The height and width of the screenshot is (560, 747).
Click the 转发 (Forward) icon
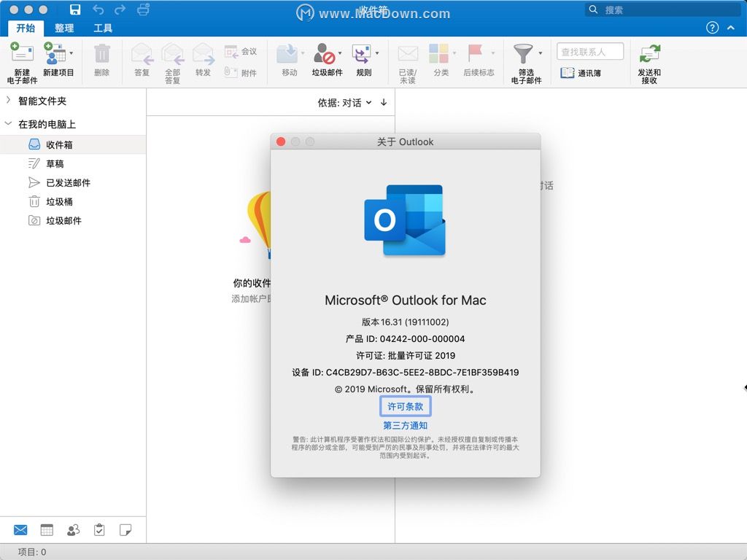pyautogui.click(x=203, y=53)
